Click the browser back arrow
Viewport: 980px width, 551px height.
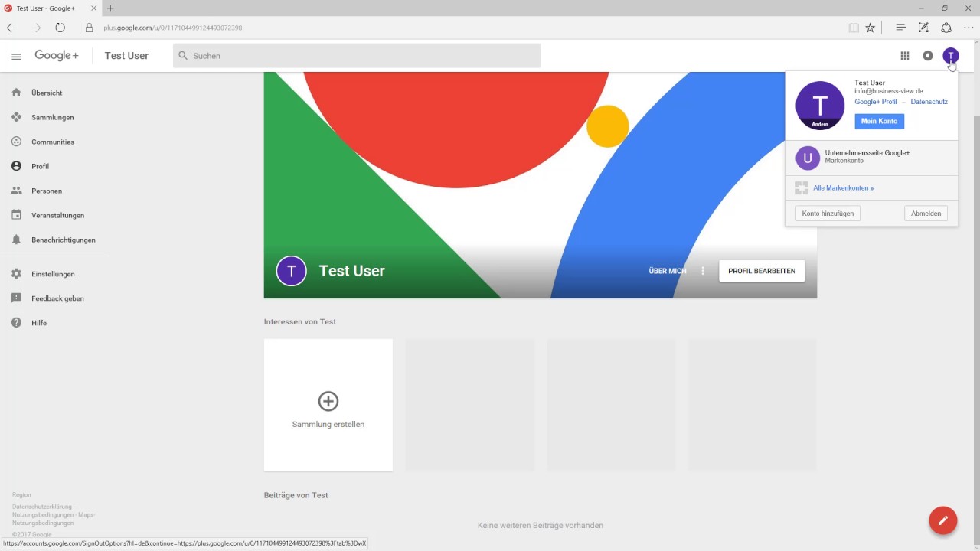coord(11,28)
